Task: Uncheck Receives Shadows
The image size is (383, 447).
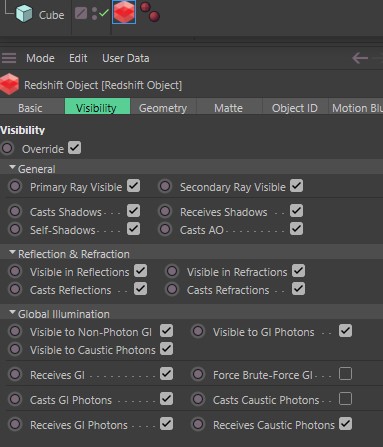Action: point(297,211)
